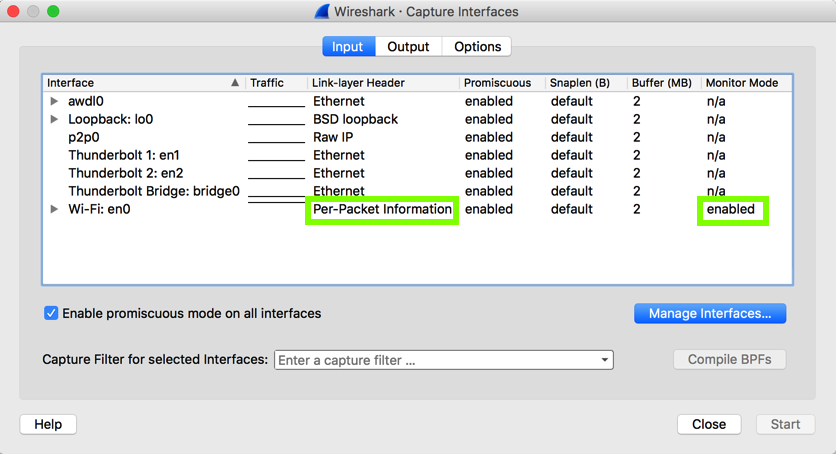Click Per-Packet Information link-layer header cell
The image size is (836, 454).
[382, 209]
